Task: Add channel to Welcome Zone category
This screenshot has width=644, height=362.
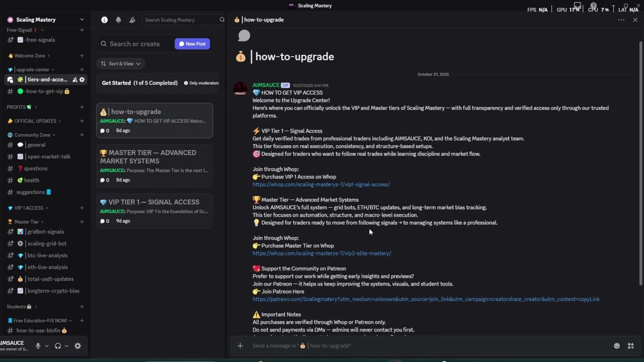Action: [82, 56]
